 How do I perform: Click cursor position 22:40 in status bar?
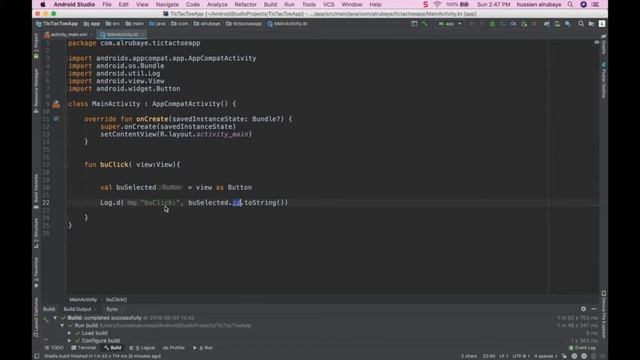tap(489, 356)
